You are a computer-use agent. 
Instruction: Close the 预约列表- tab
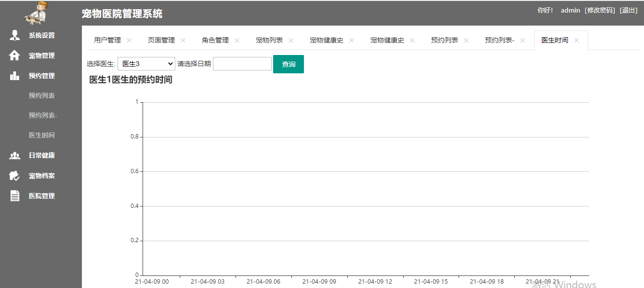[523, 41]
